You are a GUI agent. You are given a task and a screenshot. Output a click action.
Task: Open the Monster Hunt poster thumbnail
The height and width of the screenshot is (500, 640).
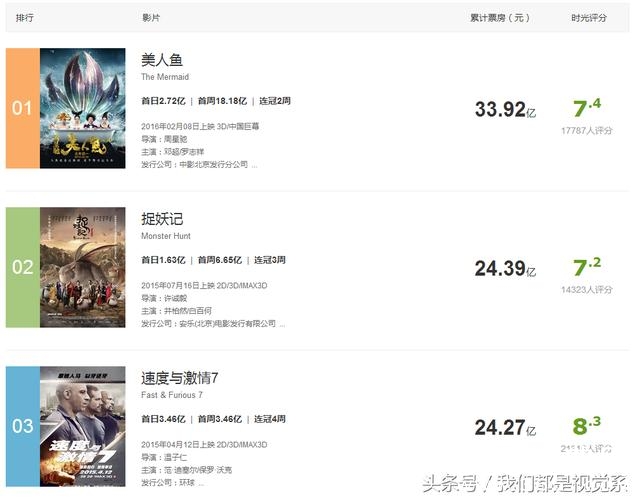click(x=82, y=267)
